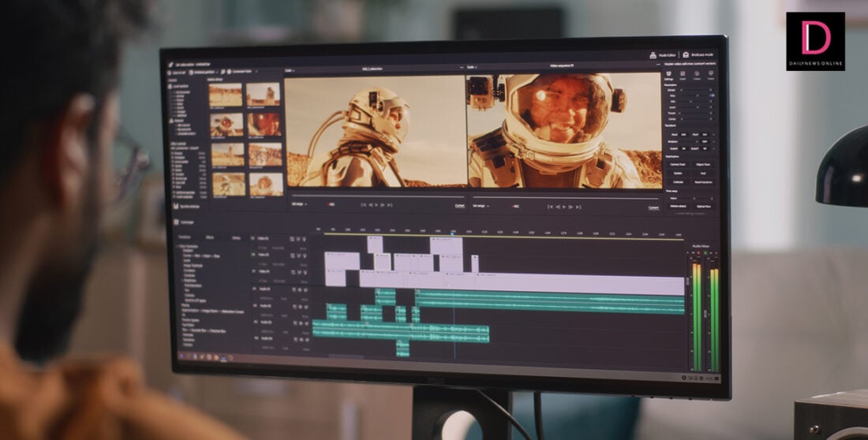This screenshot has width=868, height=440.
Task: Select the Audio 04 track header label
Action: tap(266, 338)
